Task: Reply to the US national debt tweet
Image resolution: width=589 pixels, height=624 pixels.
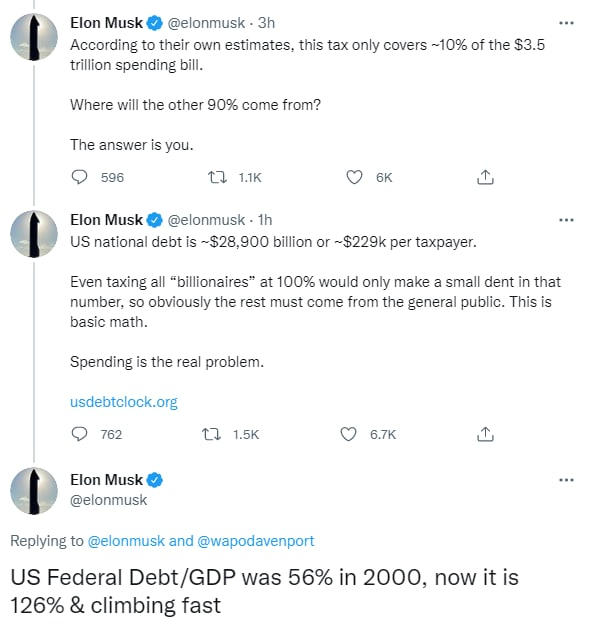Action: [79, 434]
